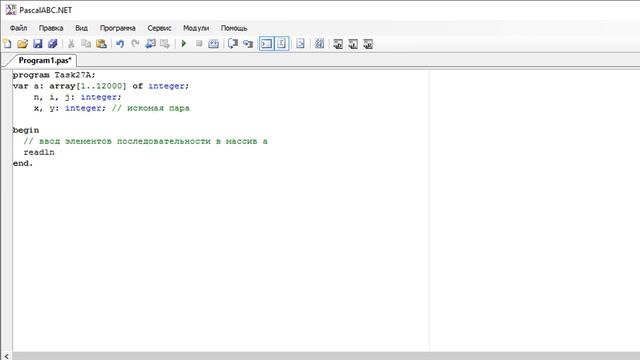Click the step into debug icon
Screen dimensions: 640x360
pyautogui.click(x=248, y=44)
